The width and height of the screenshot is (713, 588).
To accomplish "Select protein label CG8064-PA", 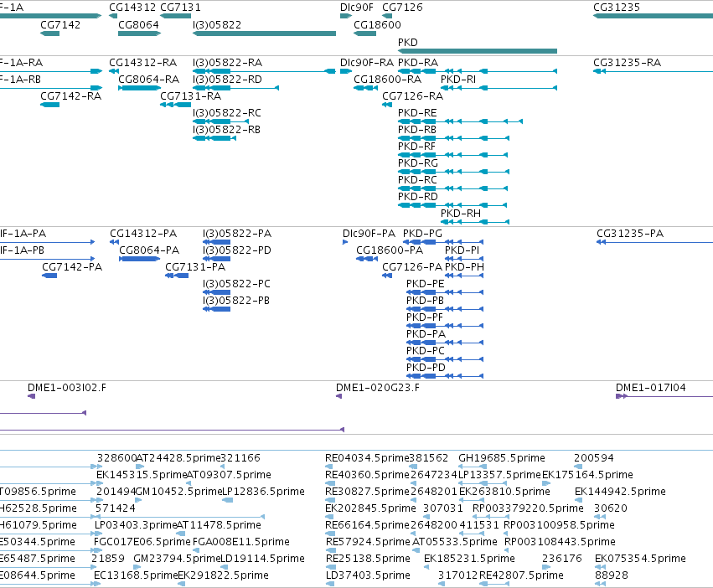I will click(x=149, y=250).
